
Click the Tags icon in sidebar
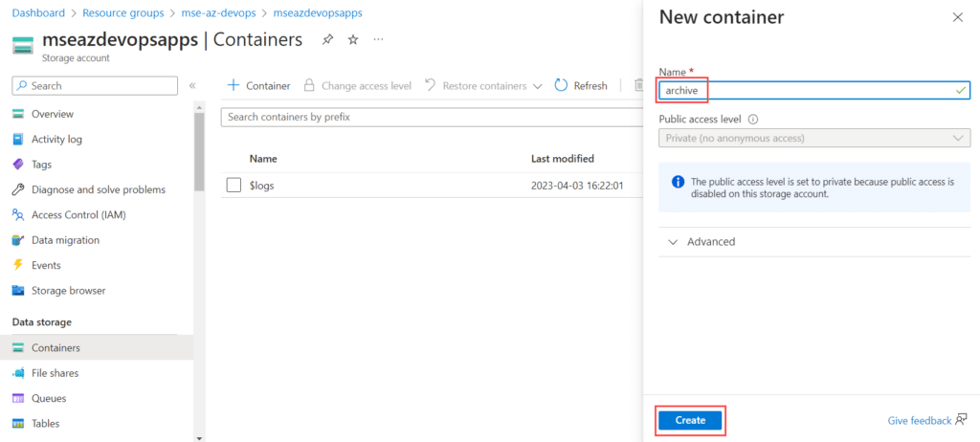pos(18,165)
